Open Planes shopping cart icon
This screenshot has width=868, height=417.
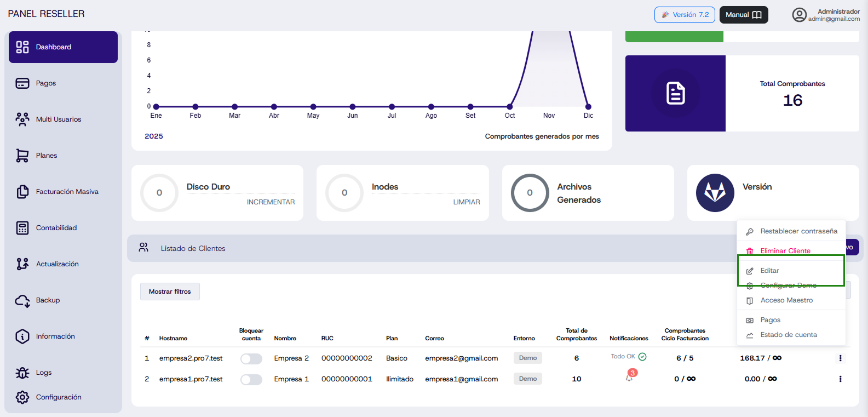(22, 156)
